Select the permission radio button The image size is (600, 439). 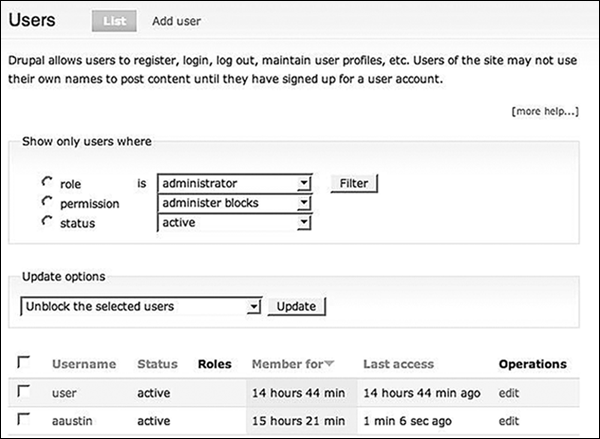46,202
